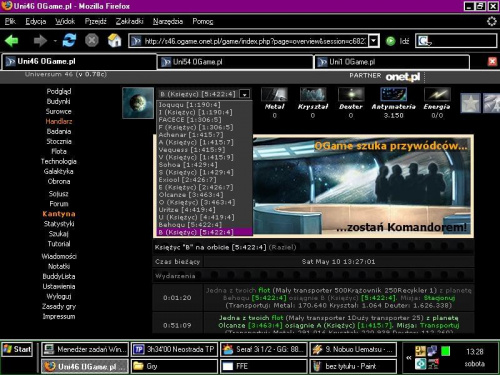Go to the Home page icon
Screen dimensions: 500x375
[x=114, y=41]
